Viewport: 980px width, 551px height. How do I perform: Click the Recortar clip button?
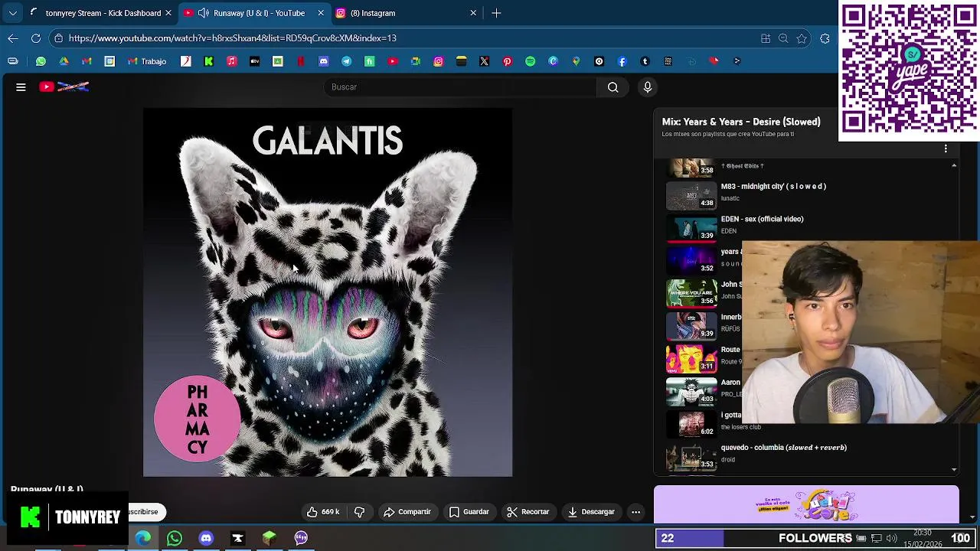(528, 512)
